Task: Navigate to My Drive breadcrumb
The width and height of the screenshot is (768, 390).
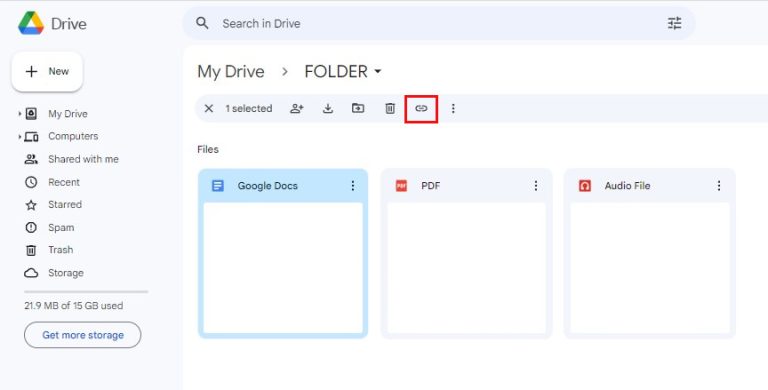Action: coord(231,72)
